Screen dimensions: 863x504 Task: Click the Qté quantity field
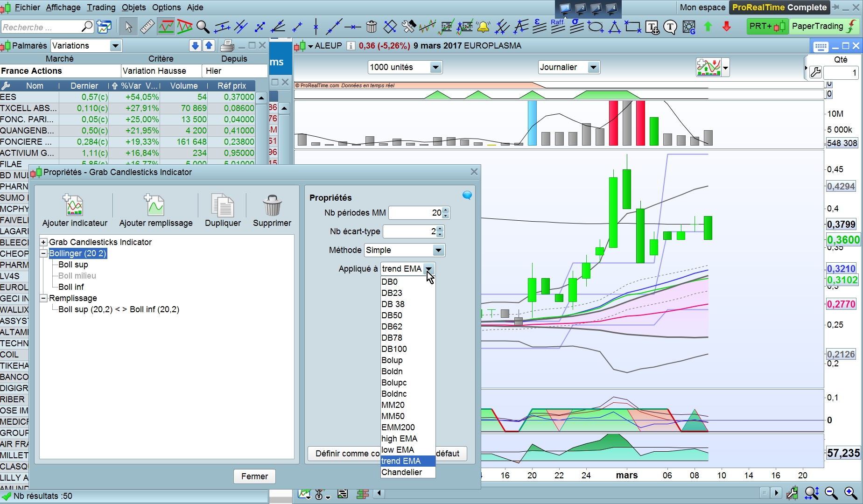click(841, 73)
